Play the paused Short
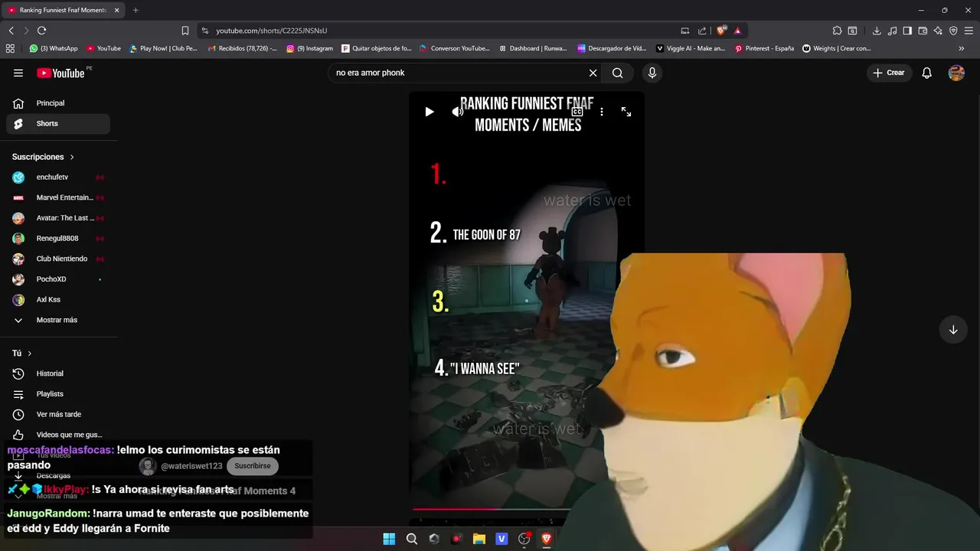This screenshot has width=980, height=551. [x=430, y=112]
